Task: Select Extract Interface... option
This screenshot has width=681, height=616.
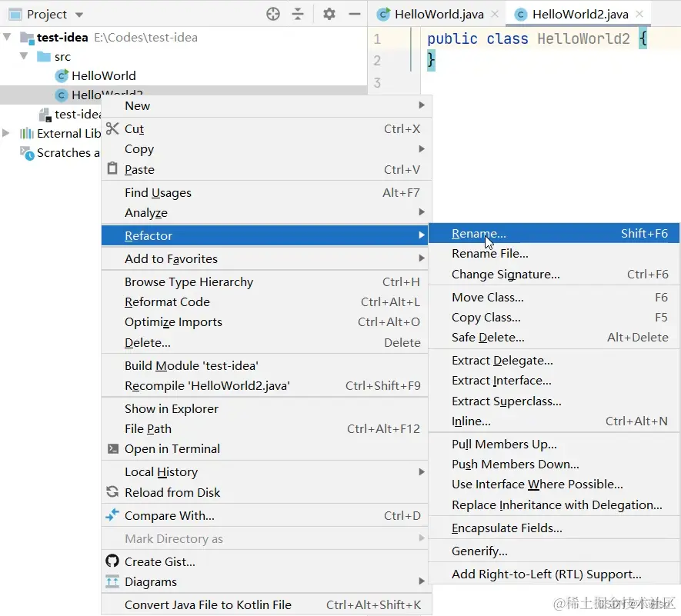Action: [x=554, y=381]
